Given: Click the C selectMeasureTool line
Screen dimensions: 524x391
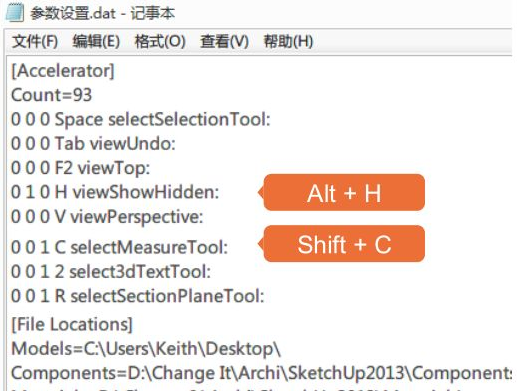Looking at the screenshot, I should 119,248.
